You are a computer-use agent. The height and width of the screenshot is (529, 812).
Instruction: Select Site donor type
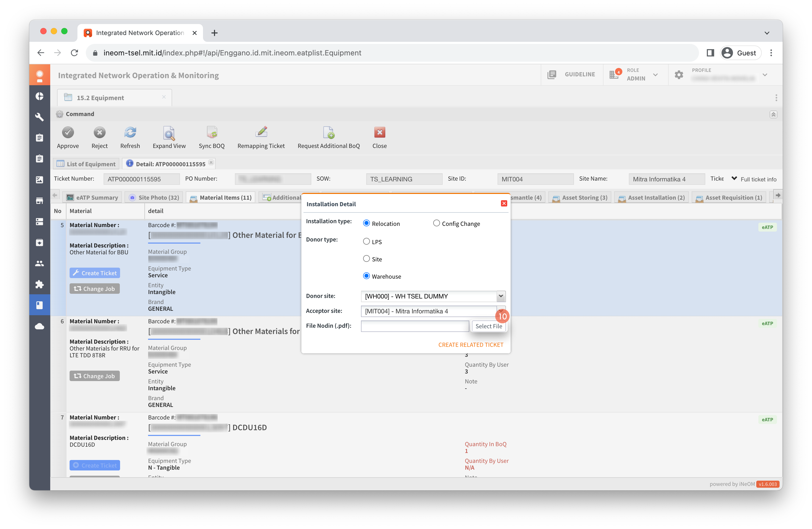366,259
